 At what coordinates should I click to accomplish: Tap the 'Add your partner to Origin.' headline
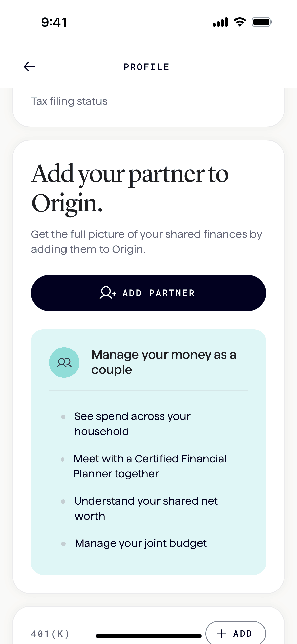pos(130,188)
